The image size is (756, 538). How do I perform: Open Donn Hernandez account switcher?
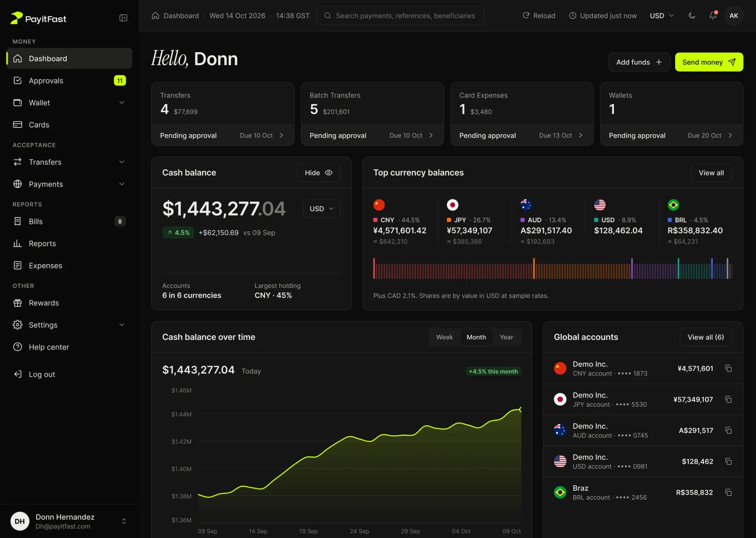click(x=69, y=521)
